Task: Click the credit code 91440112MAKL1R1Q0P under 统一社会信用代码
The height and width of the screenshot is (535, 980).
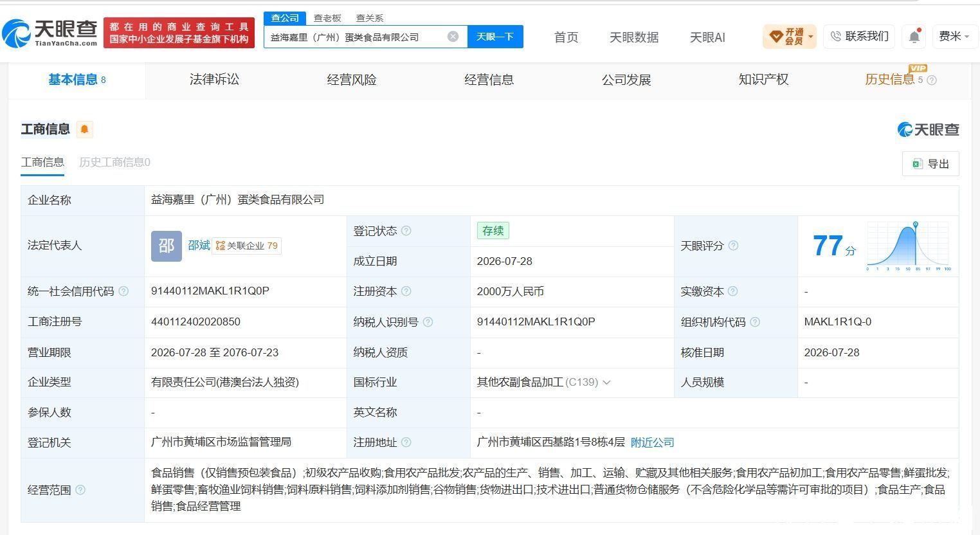Action: pos(210,291)
